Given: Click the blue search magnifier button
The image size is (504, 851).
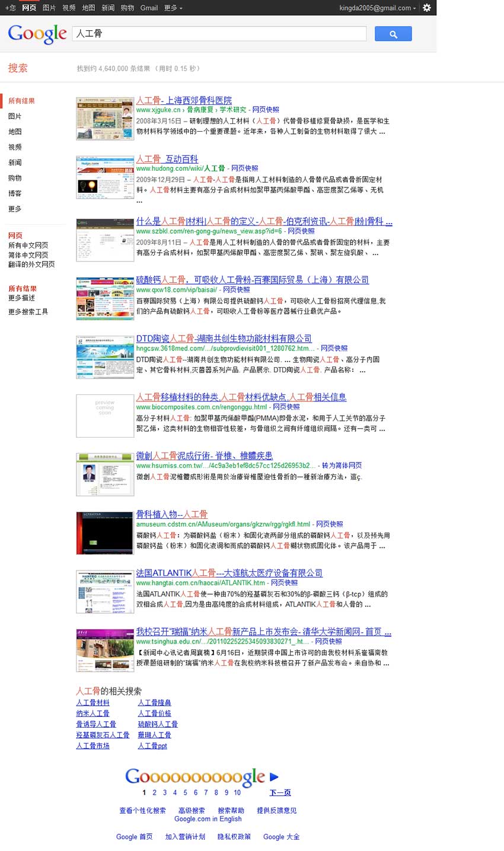Looking at the screenshot, I should pyautogui.click(x=393, y=34).
